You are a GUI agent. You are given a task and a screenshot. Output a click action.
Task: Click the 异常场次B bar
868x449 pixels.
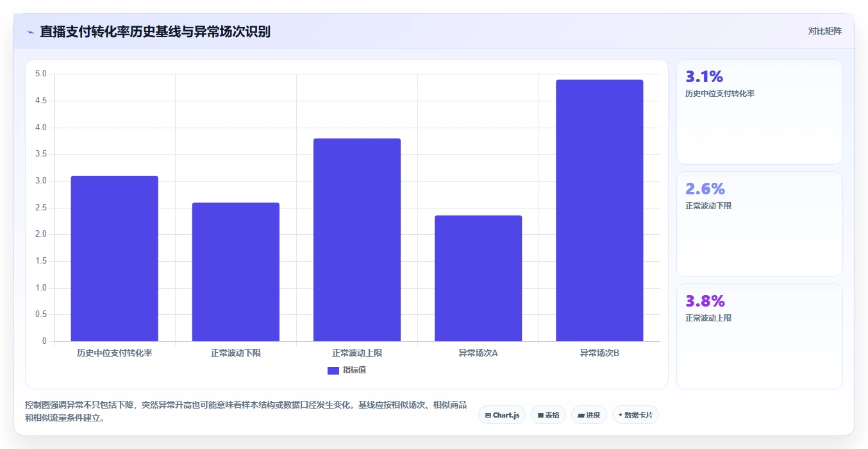(x=599, y=210)
